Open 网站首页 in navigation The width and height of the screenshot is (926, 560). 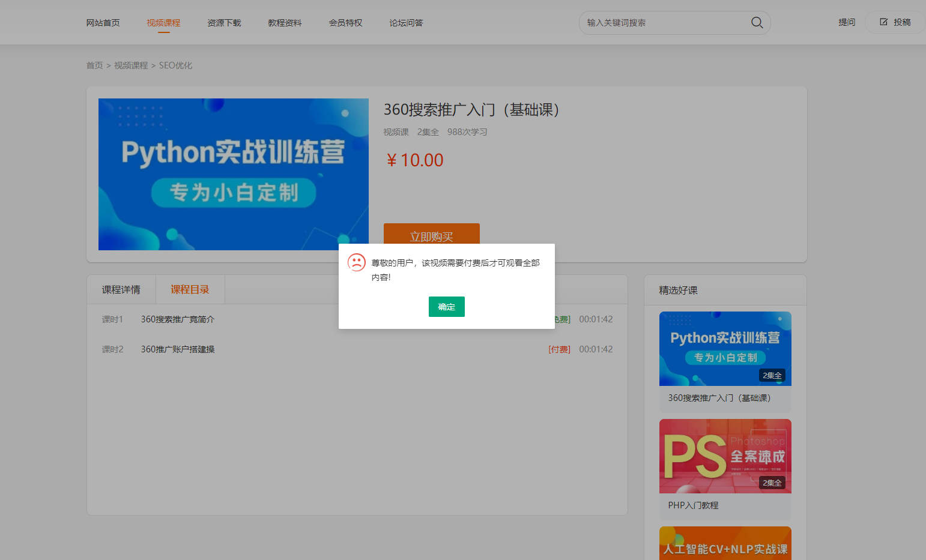click(x=103, y=23)
